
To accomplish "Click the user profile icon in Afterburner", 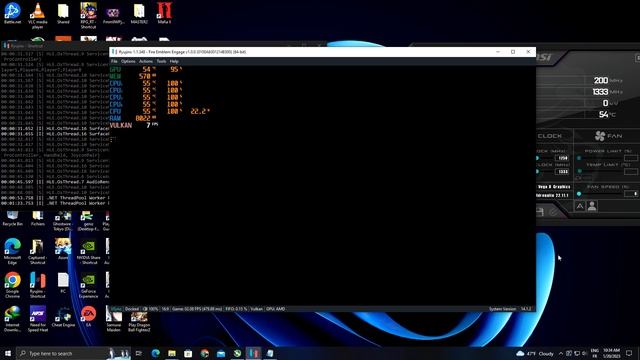I will click(x=592, y=207).
